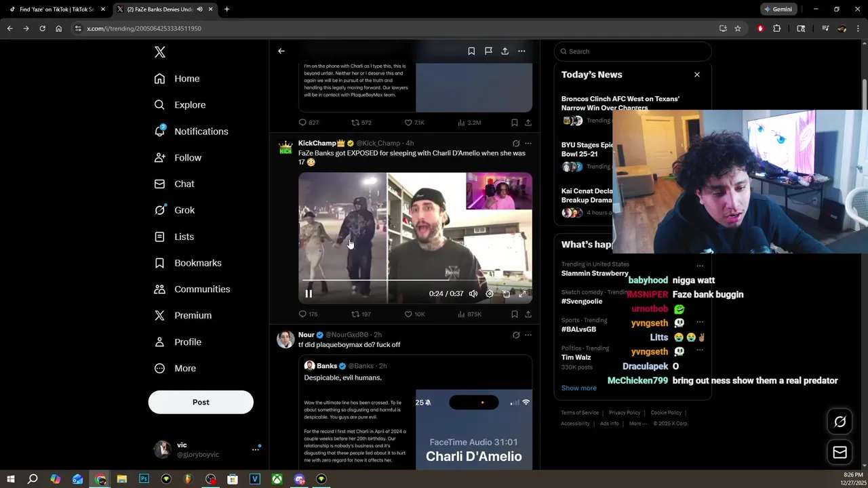Screen dimensions: 868x488
Task: Mute the X tab audio icon
Action: tap(199, 9)
